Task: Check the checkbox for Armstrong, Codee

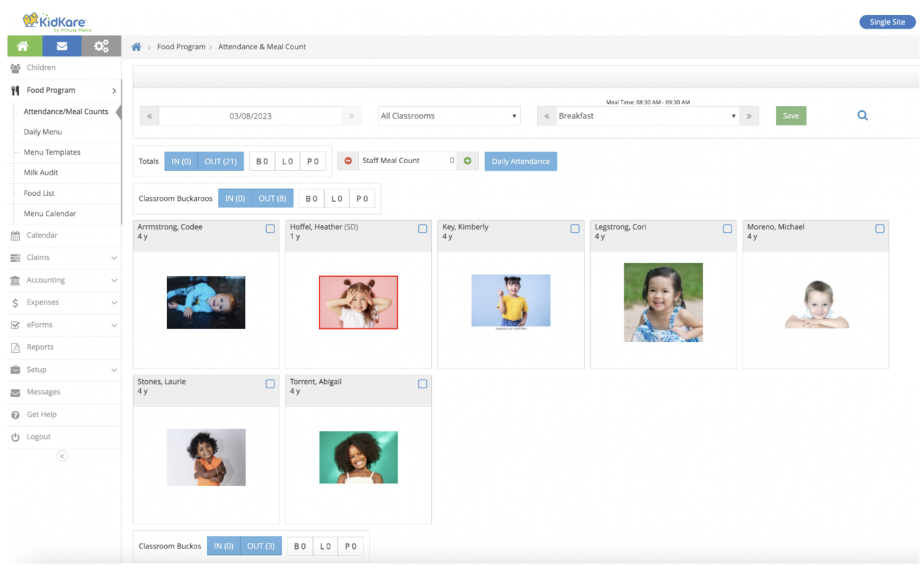Action: 269,229
